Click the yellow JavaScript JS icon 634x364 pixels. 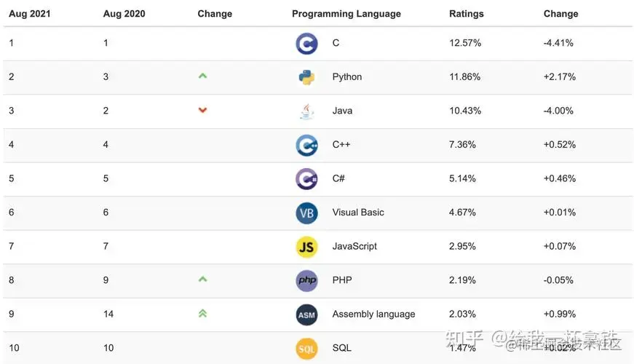[x=306, y=247]
